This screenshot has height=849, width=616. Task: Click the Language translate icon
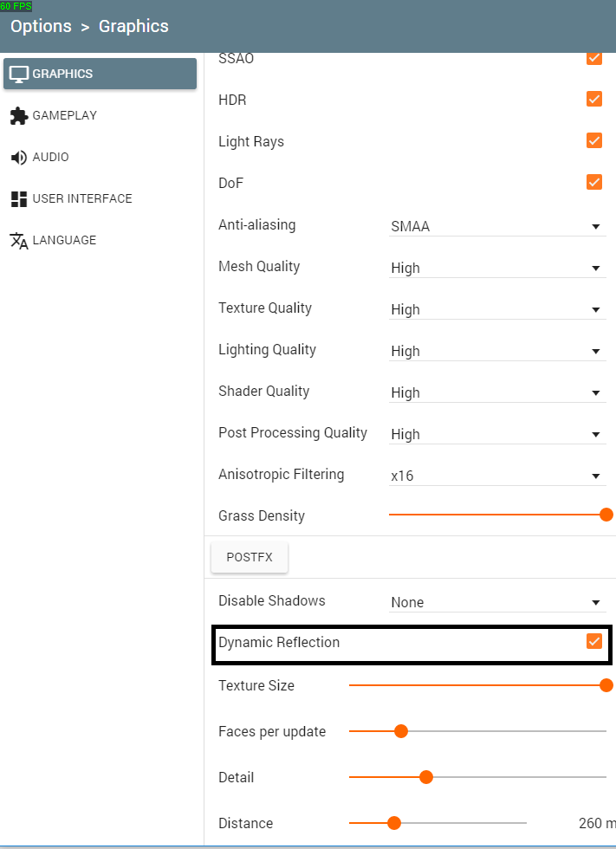[x=19, y=241]
